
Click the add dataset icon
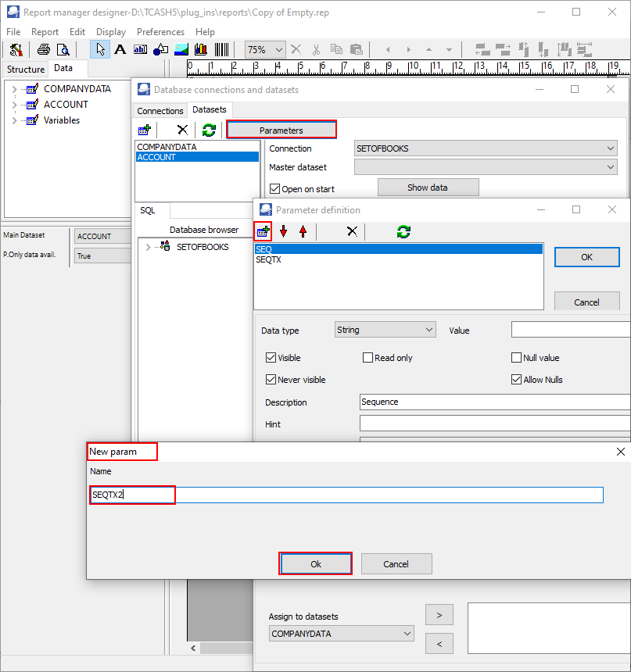click(145, 130)
